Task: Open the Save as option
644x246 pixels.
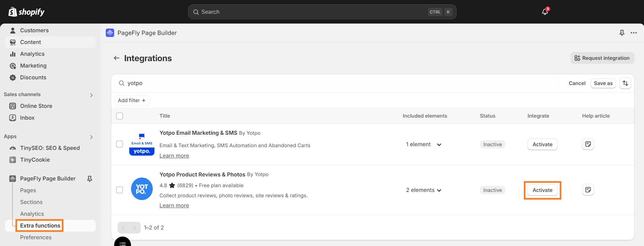Action: coord(603,83)
